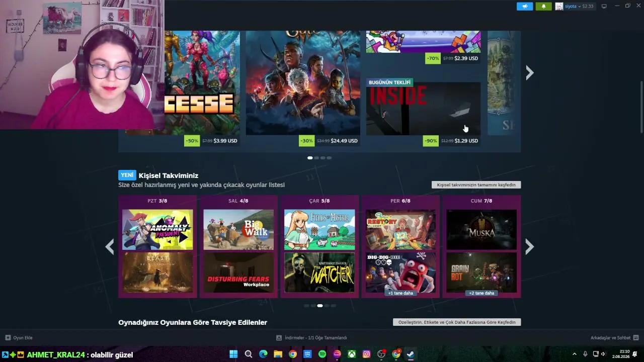Click the microphone tray icon
The image size is (644, 362).
click(x=585, y=354)
